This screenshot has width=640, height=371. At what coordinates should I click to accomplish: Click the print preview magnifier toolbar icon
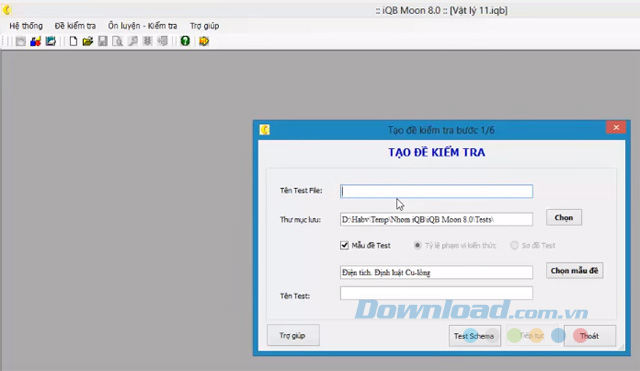pos(117,41)
